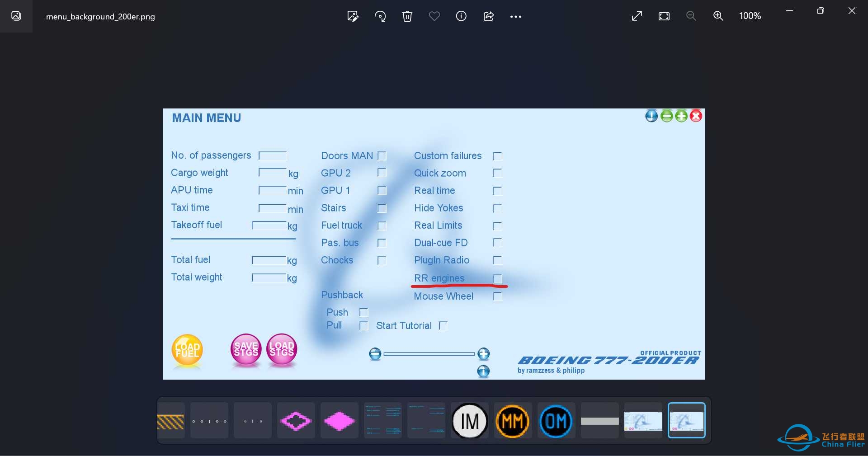Show file info panel

[x=461, y=16]
